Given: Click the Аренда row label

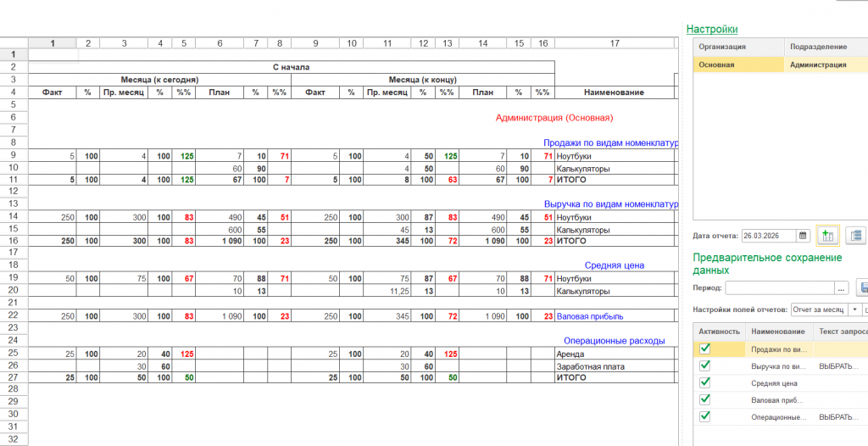Looking at the screenshot, I should click(570, 354).
